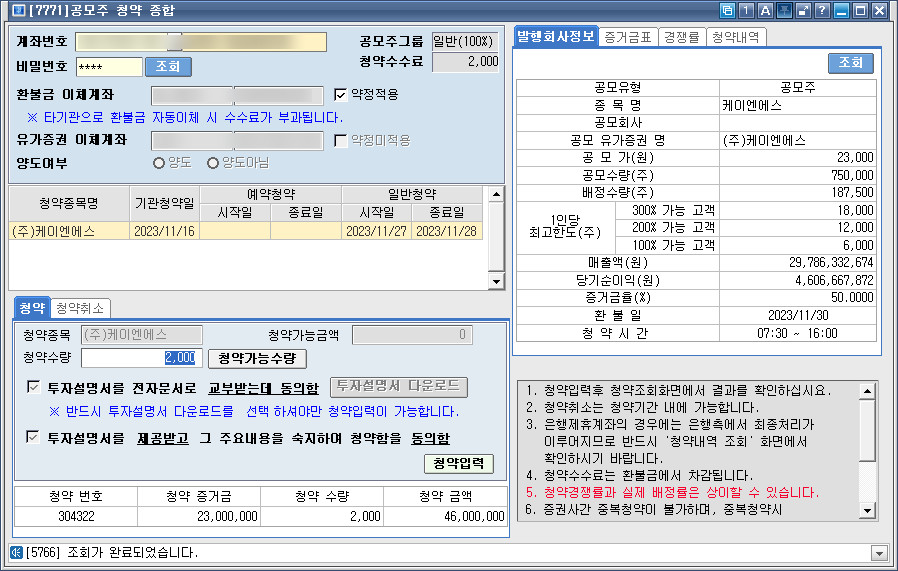Select the (주)케이엔에스 row in list
This screenshot has height=571, width=898.
point(246,231)
